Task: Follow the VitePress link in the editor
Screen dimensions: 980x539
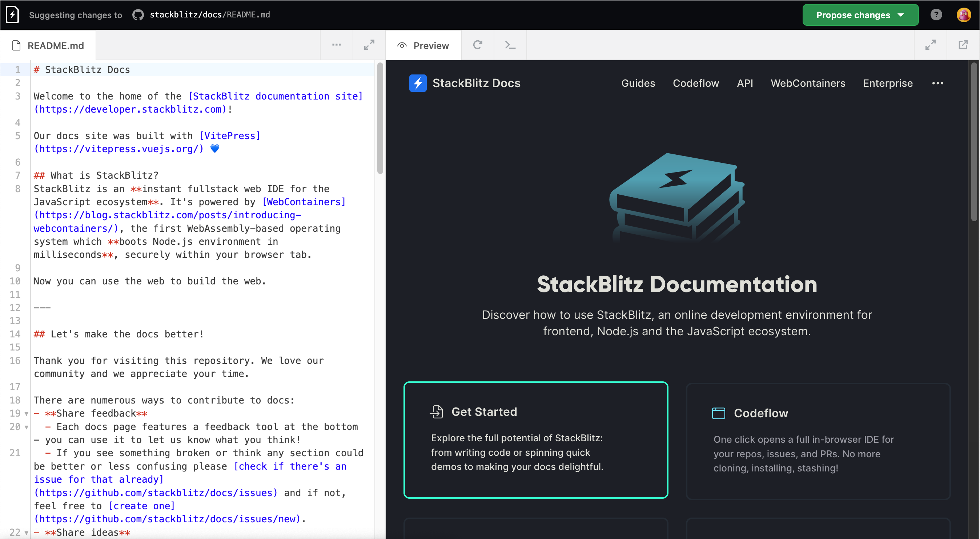Action: pyautogui.click(x=230, y=136)
